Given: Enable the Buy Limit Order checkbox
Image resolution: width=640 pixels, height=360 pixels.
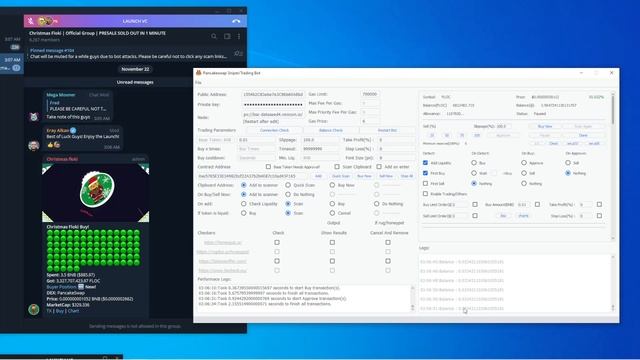Looking at the screenshot, I should 475,204.
